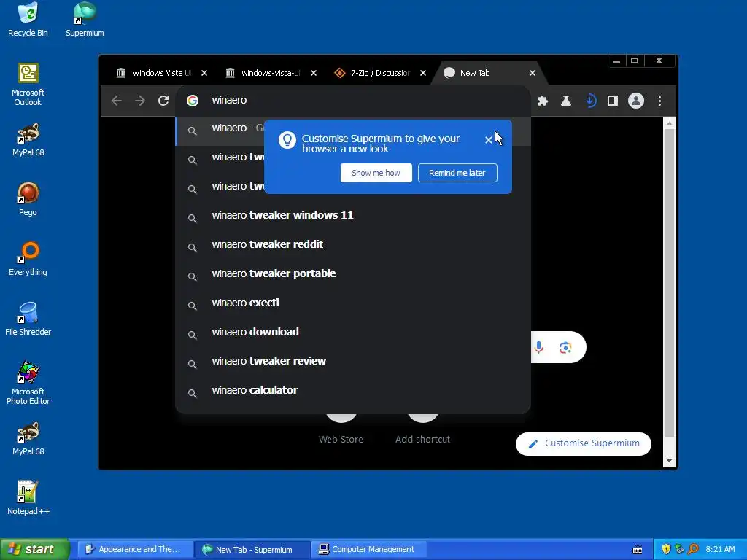747x560 pixels.
Task: Select the Everything desktop shortcut
Action: click(x=28, y=259)
